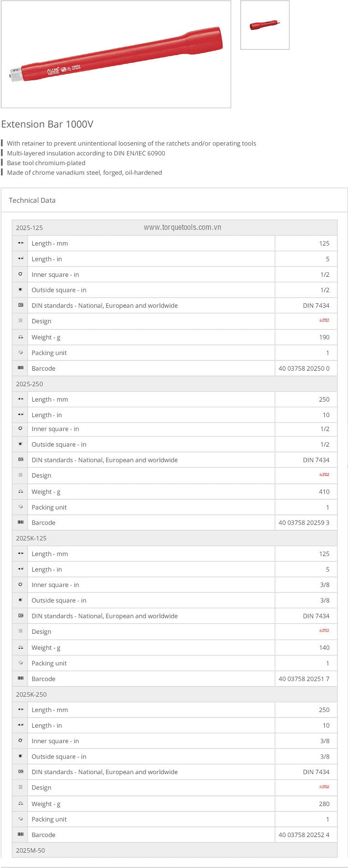Click the Design row icon under 2025K-125
Screen dimensions: 348x868
pos(20,631)
